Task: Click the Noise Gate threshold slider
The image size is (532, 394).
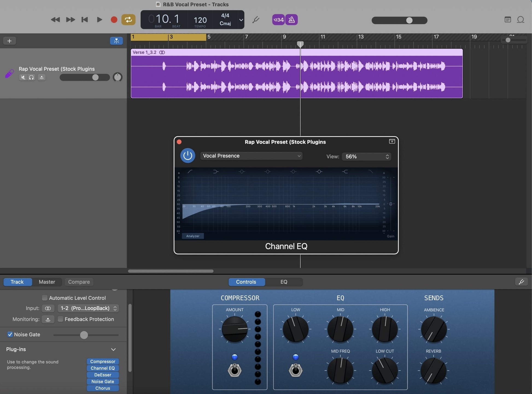Action: pyautogui.click(x=84, y=335)
